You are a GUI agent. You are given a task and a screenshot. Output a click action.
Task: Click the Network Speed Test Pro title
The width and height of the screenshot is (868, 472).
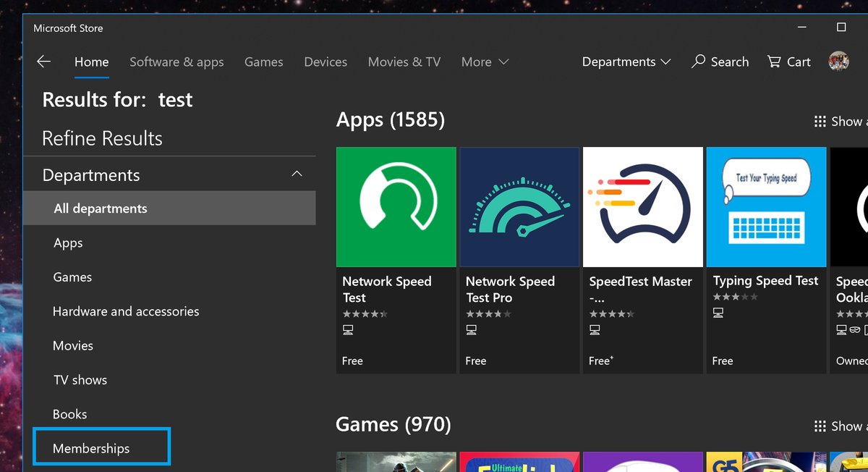pos(510,290)
